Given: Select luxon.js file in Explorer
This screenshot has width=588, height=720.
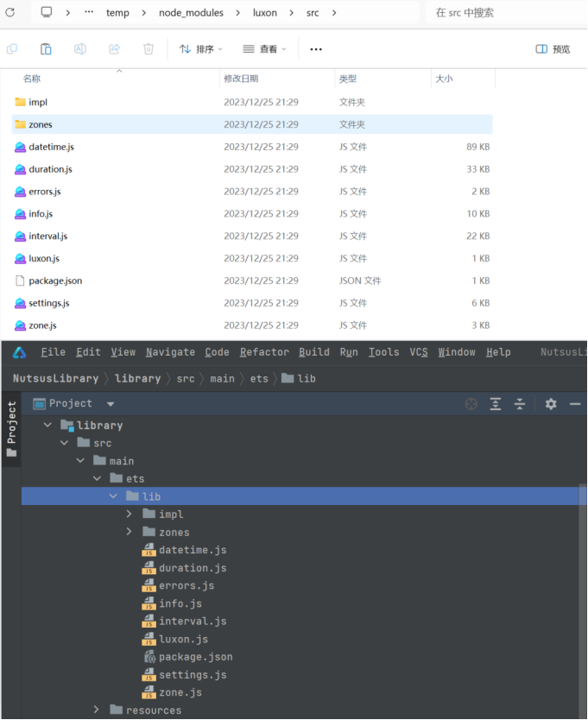Looking at the screenshot, I should (252, 258).
